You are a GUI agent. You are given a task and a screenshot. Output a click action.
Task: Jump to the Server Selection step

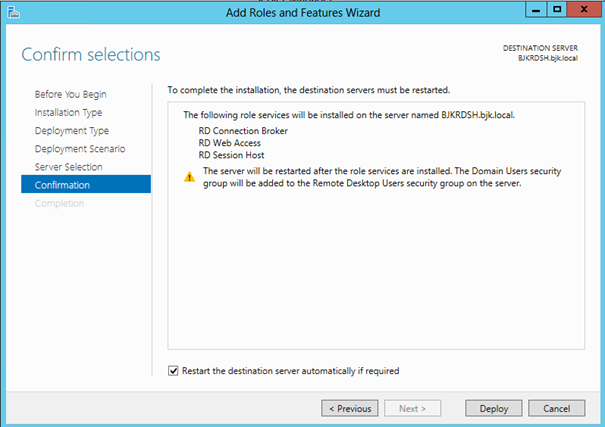coord(69,167)
